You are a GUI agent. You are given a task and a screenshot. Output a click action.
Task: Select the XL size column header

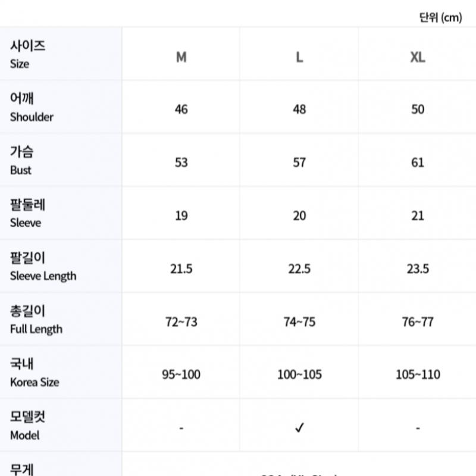coord(418,57)
